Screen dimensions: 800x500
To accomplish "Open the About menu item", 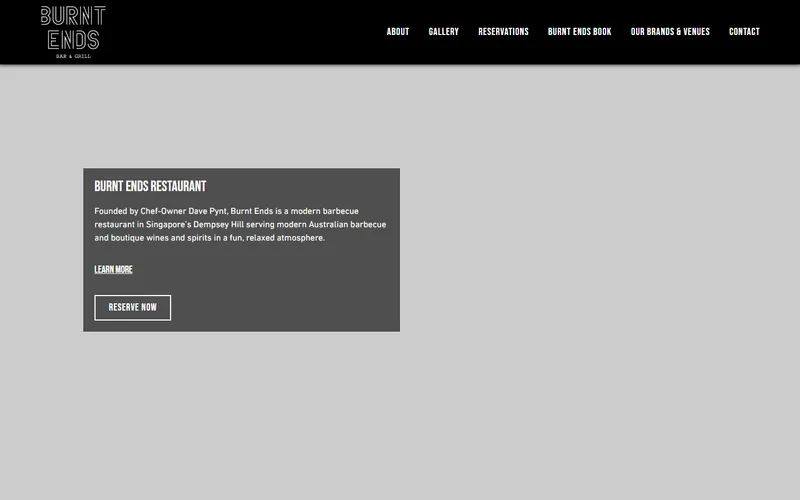I will (398, 32).
